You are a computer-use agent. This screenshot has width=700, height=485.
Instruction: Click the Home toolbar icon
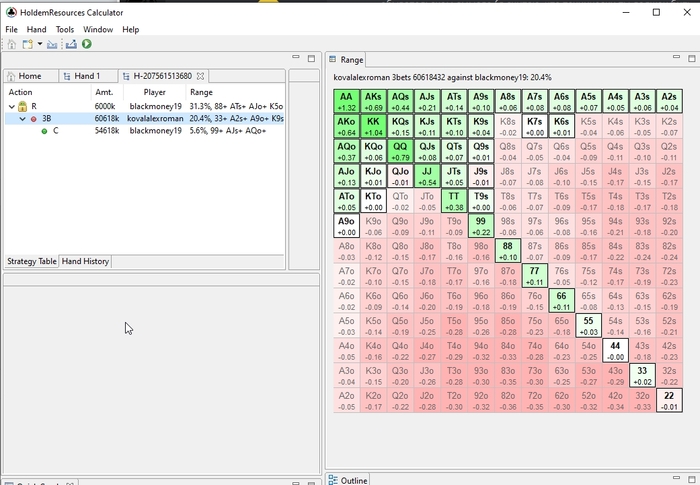coord(12,44)
